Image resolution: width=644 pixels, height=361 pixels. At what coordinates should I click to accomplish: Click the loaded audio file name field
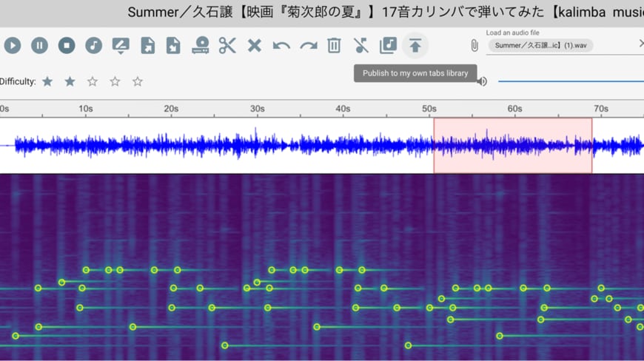coord(540,46)
